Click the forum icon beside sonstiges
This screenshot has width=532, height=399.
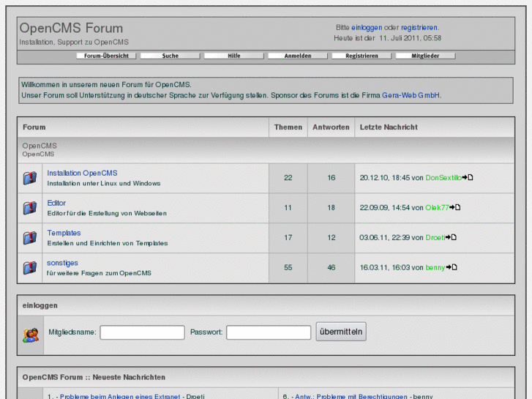tap(30, 267)
